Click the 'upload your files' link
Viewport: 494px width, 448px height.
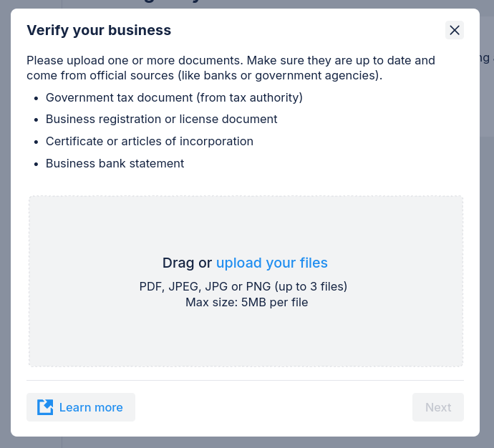pyautogui.click(x=272, y=263)
